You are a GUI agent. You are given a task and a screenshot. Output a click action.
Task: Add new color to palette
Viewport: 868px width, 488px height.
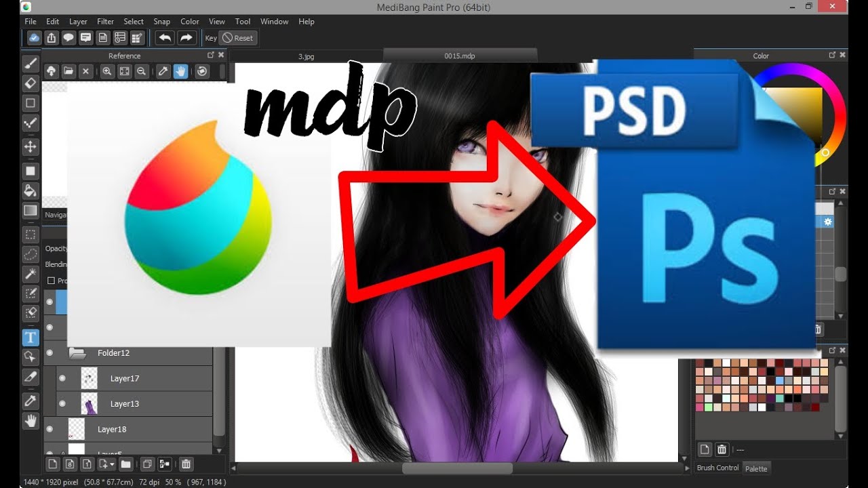(x=705, y=449)
